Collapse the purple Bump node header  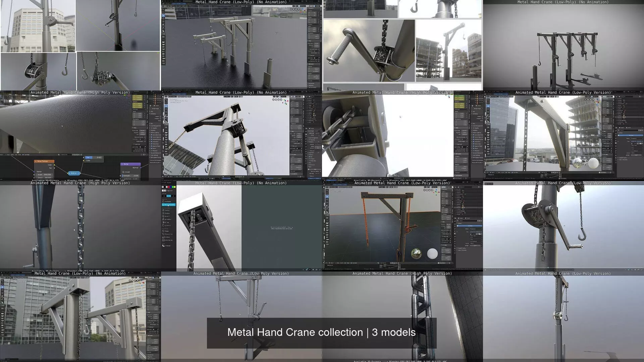click(x=122, y=164)
